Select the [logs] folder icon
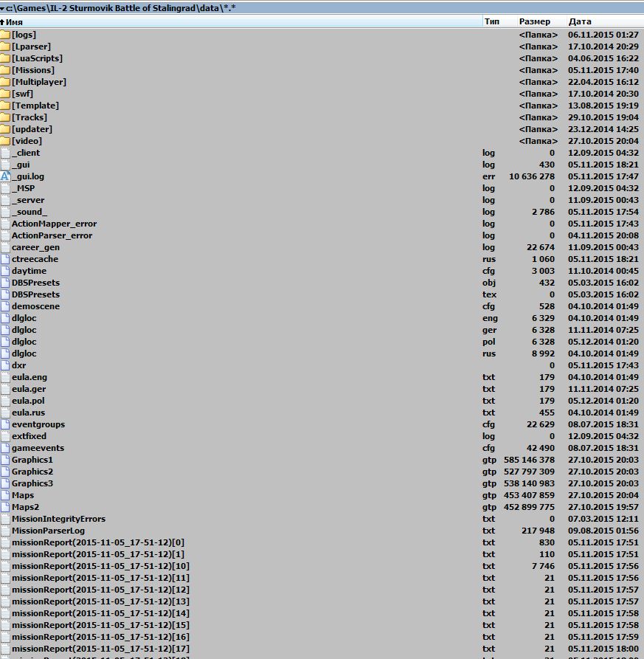This screenshot has width=644, height=659. [x=5, y=35]
